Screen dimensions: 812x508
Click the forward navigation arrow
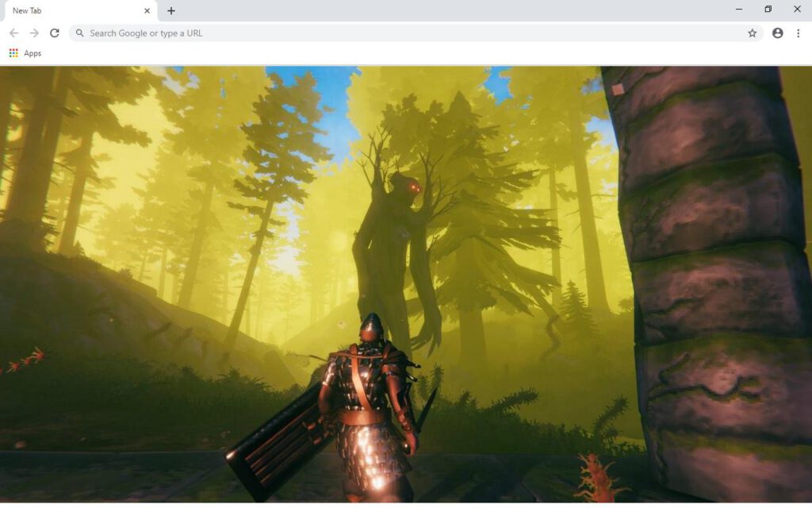pos(34,33)
